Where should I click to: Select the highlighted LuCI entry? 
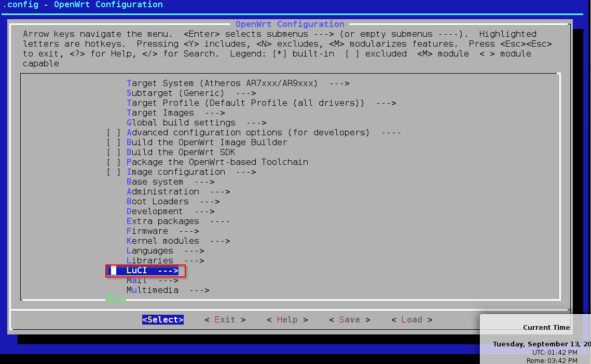coord(152,271)
